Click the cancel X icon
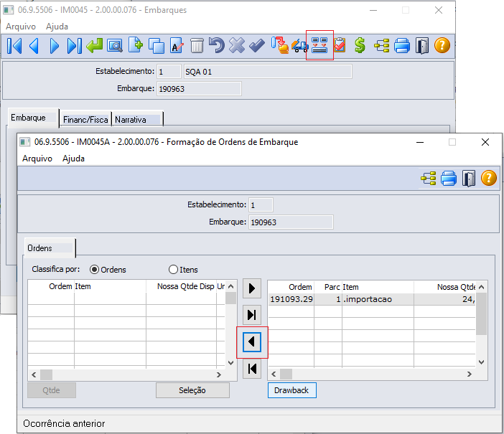504x434 pixels. 237,45
